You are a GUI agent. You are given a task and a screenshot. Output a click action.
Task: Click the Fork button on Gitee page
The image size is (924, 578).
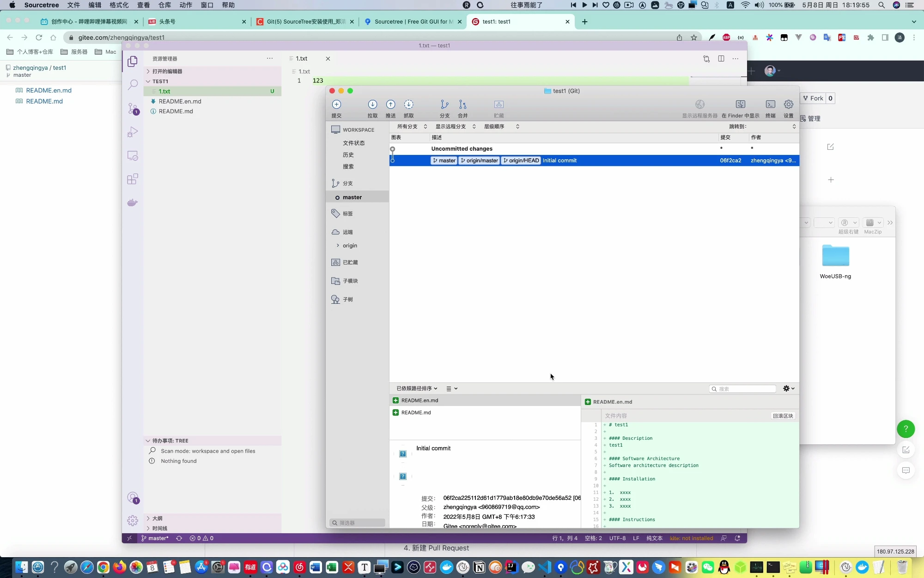tap(813, 98)
